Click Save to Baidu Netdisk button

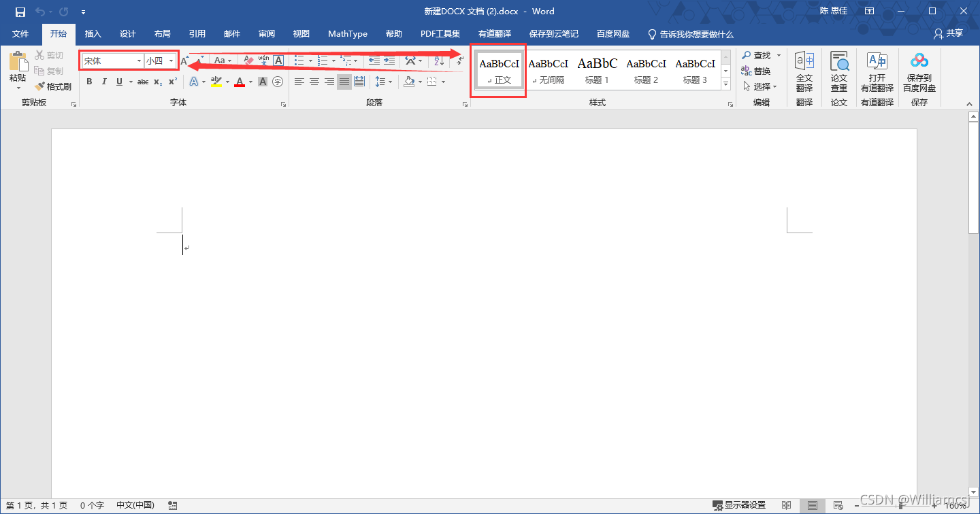919,71
